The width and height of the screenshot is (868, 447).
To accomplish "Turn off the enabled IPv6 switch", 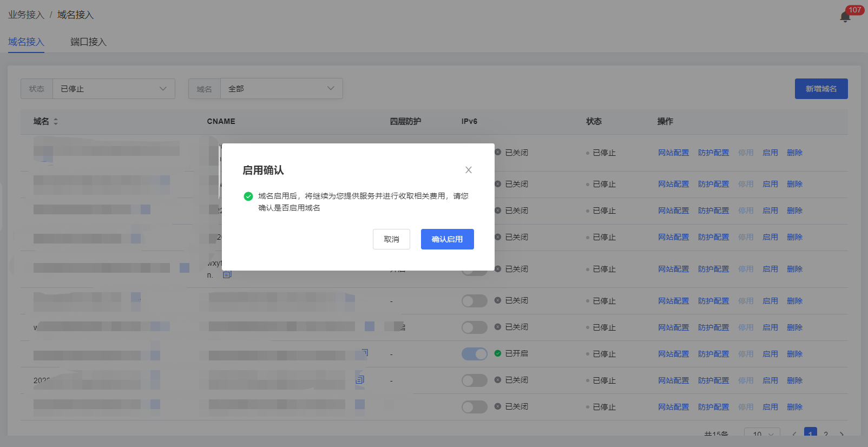I will pos(475,354).
